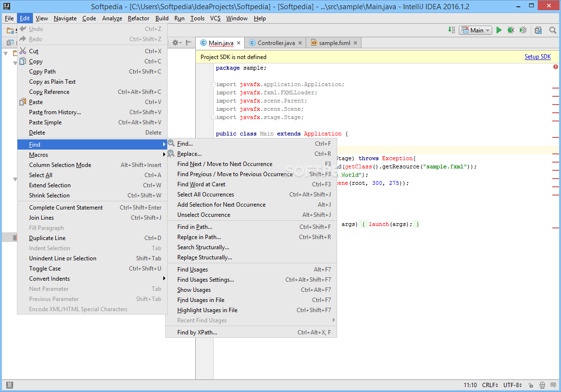The height and width of the screenshot is (392, 561).
Task: Choose Copy from the Edit menu
Action: [93, 61]
